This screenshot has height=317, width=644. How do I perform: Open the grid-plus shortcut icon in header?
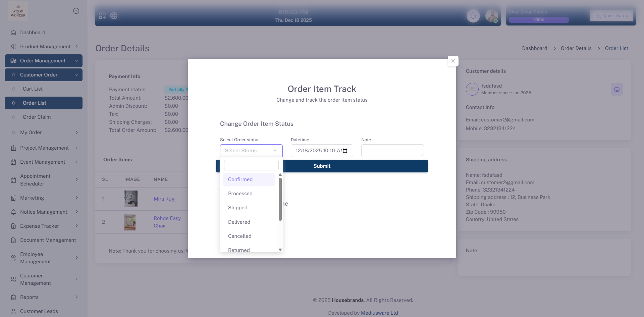point(102,16)
